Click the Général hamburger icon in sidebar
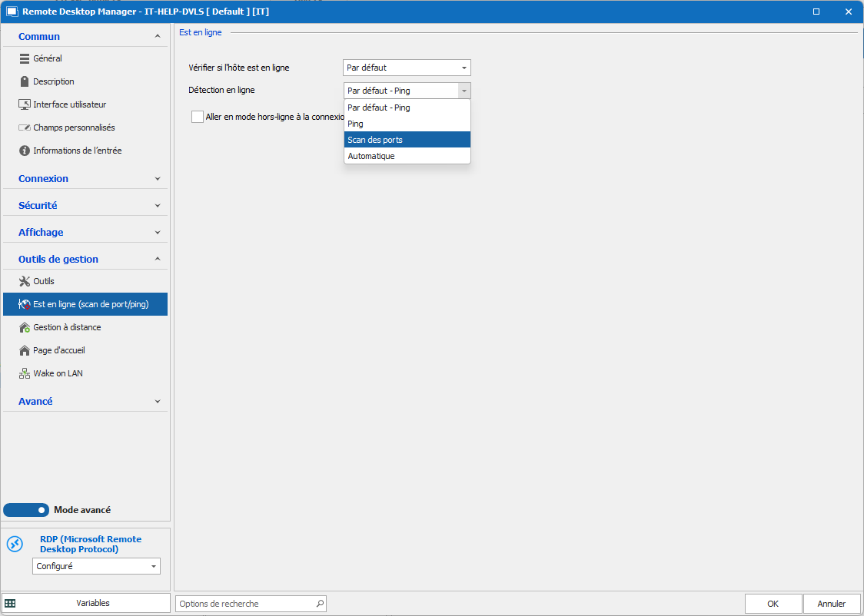Screen dimensions: 864x616 pyautogui.click(x=25, y=58)
